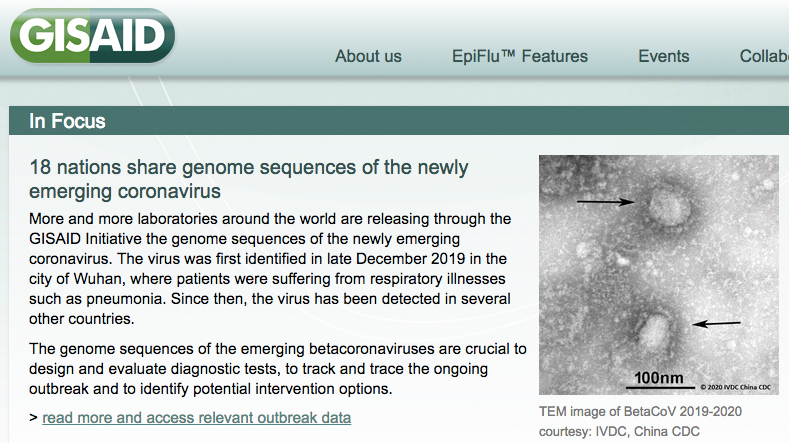The image size is (789, 443).
Task: Click the "TEM image of BetaCoV 2019-2020" caption
Action: coord(640,412)
